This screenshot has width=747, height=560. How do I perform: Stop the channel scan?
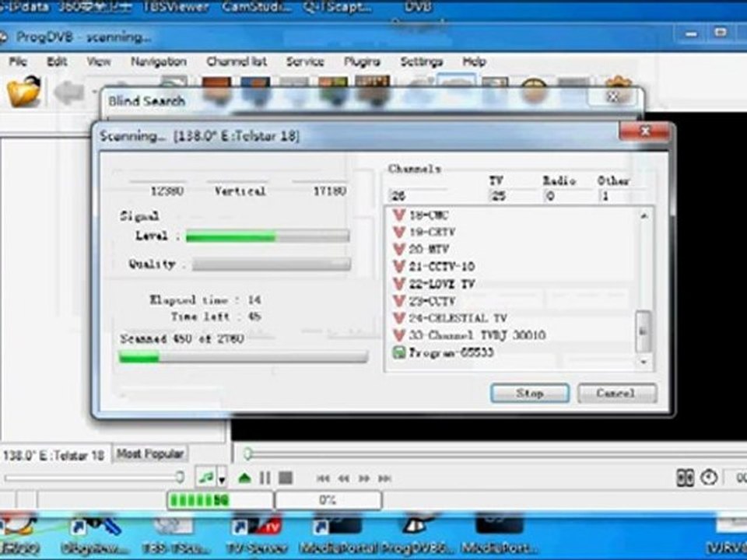point(530,394)
